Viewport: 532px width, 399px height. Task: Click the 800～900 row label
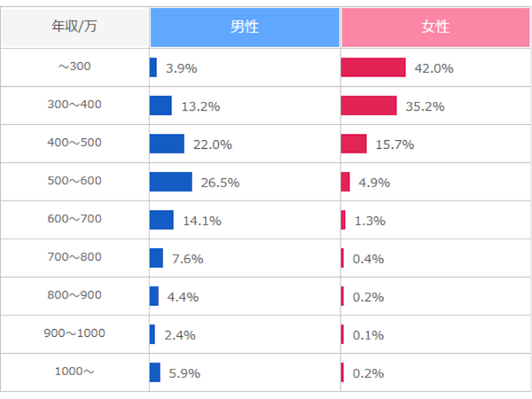pos(74,296)
